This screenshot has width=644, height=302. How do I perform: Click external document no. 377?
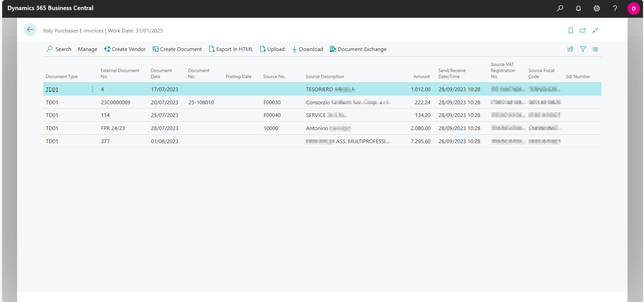point(105,141)
